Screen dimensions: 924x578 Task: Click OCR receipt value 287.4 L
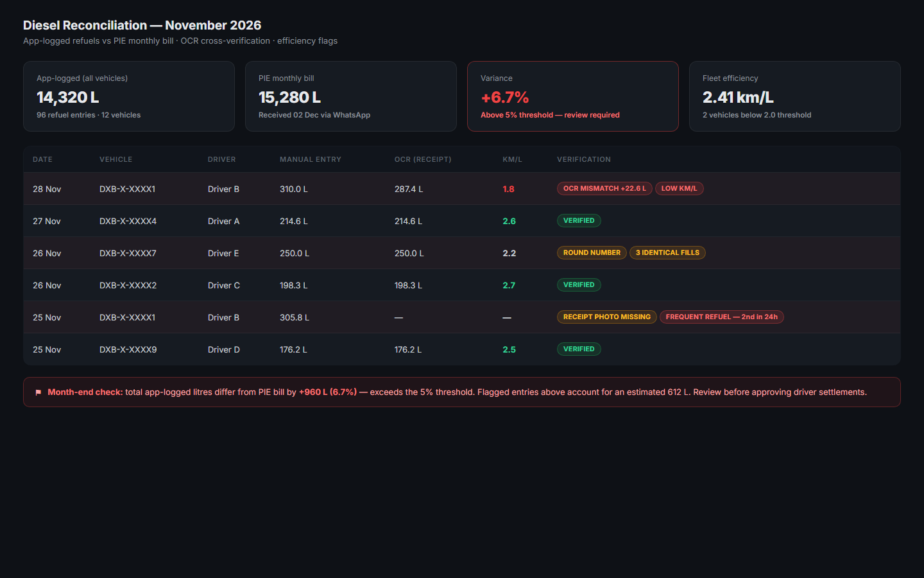tap(409, 189)
